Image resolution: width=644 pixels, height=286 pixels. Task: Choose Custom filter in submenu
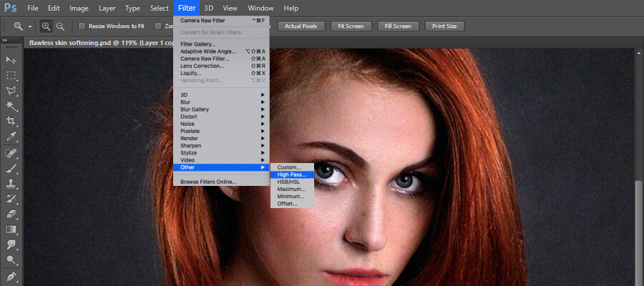[x=292, y=167]
